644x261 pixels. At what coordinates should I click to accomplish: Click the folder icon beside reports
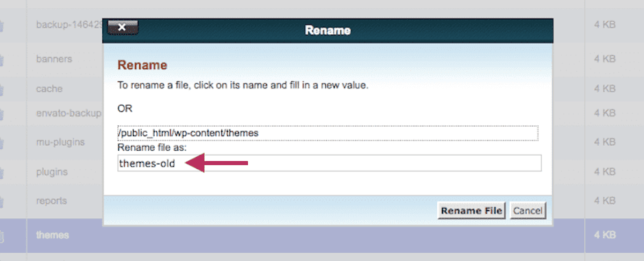pos(1,202)
